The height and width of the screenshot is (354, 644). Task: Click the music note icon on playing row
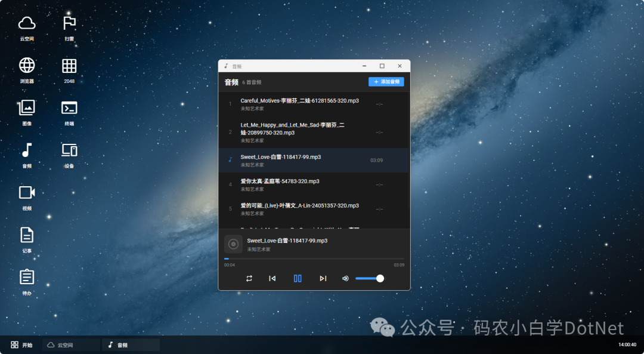pos(230,160)
